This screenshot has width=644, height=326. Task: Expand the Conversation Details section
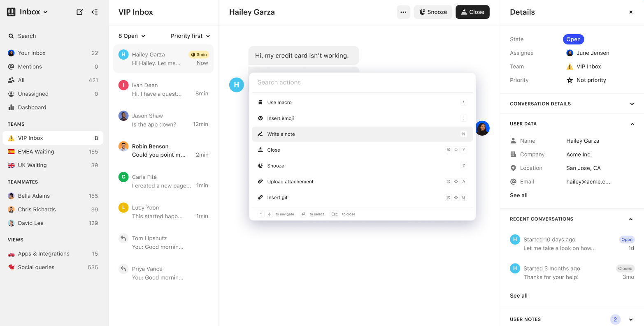pyautogui.click(x=632, y=104)
